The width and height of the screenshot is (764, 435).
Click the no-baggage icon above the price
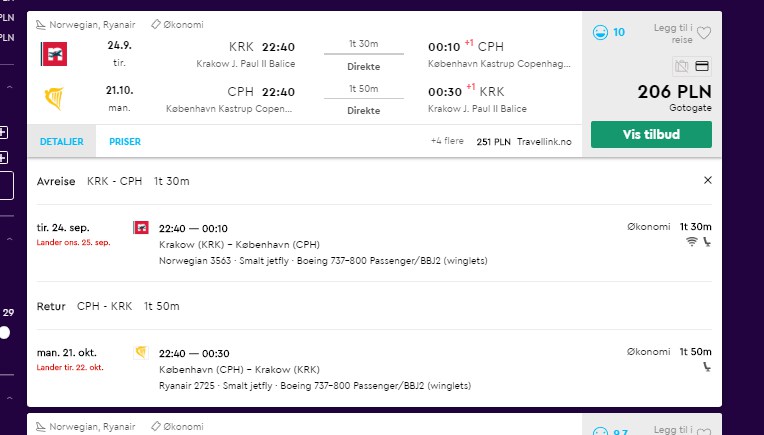pyautogui.click(x=682, y=66)
